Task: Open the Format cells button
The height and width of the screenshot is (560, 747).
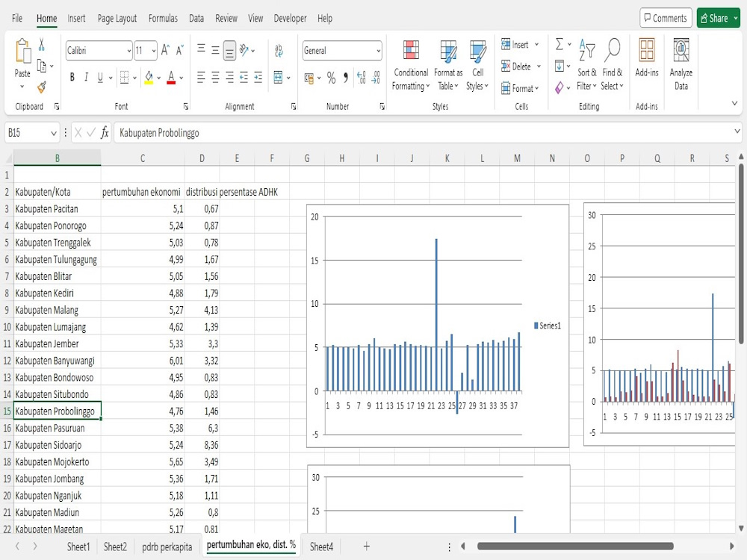Action: [x=520, y=88]
